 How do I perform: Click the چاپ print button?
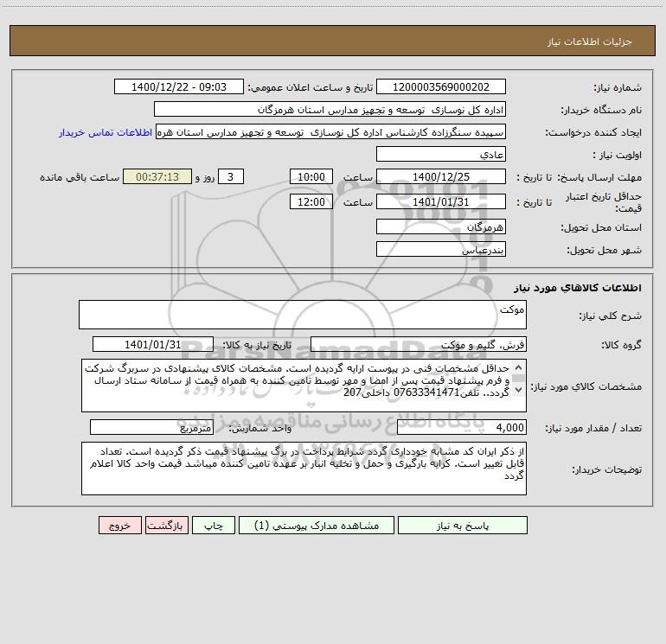[x=214, y=526]
